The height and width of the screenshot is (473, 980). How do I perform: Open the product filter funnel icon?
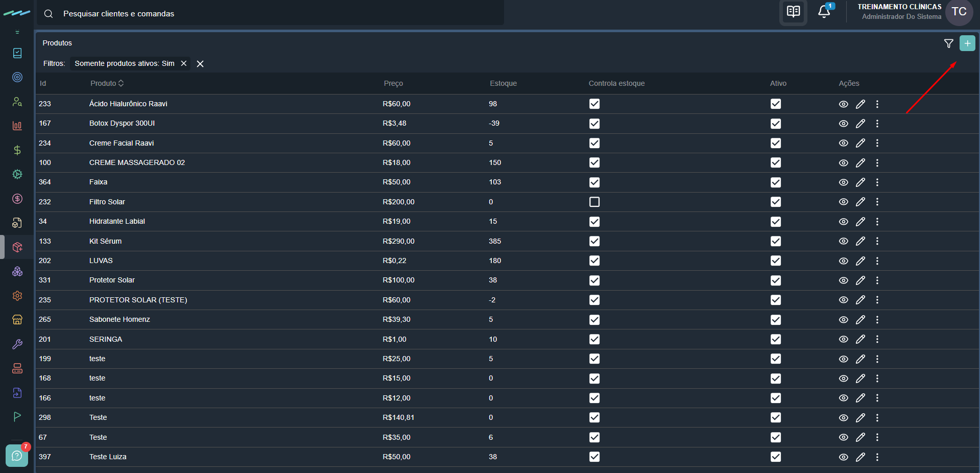949,43
